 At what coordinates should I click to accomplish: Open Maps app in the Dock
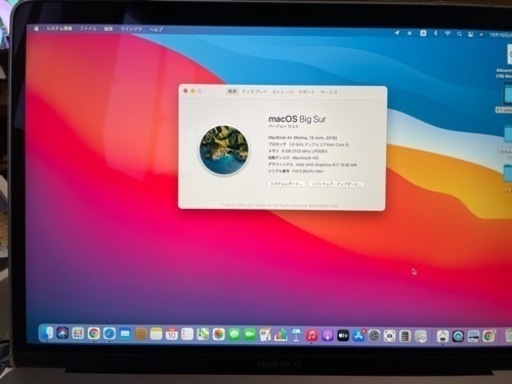coord(203,334)
